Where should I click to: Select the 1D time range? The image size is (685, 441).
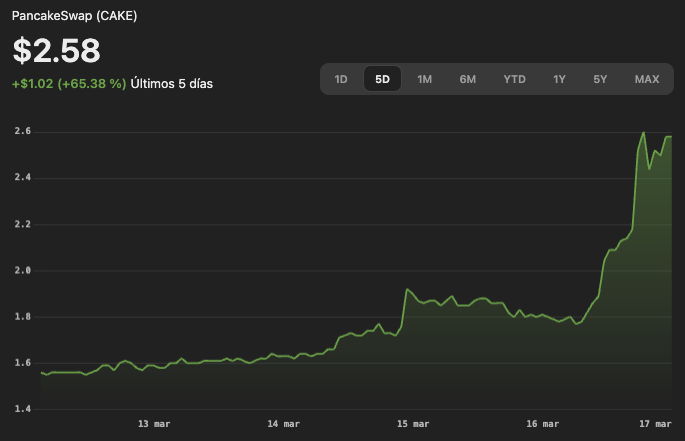coord(341,79)
